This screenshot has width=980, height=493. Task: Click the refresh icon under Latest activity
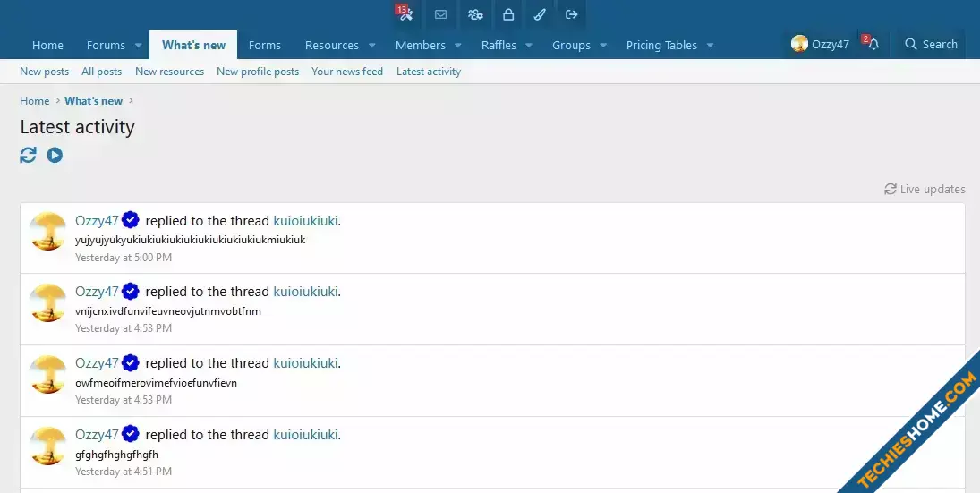(x=28, y=155)
